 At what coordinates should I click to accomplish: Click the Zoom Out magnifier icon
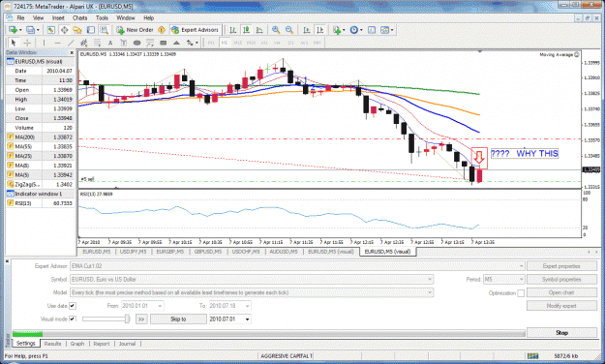click(x=289, y=30)
